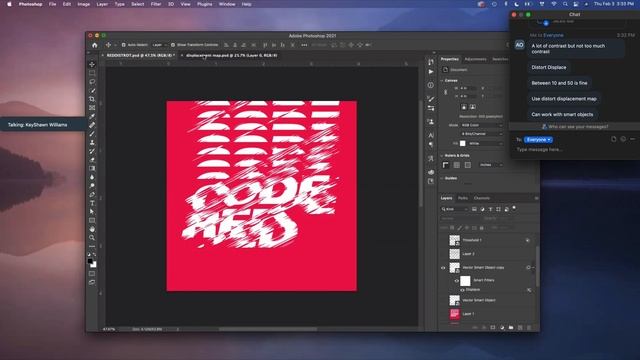Select the Brush tool
The height and width of the screenshot is (360, 640).
pos(92,134)
